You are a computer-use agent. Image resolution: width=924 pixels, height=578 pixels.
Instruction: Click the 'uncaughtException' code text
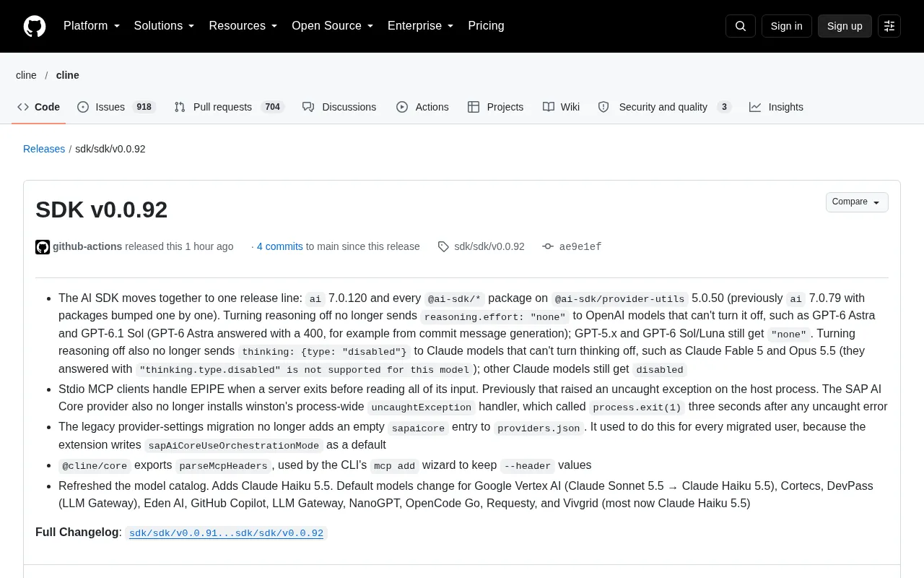422,407
